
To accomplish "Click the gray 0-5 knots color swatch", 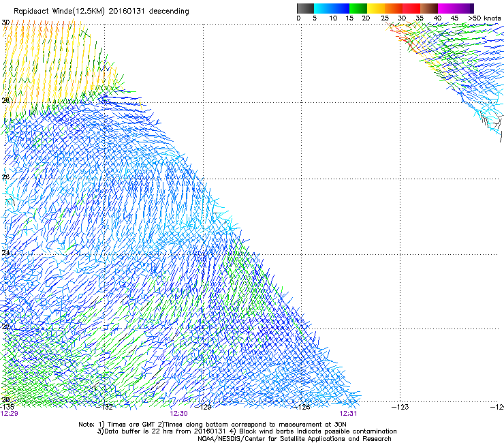I will click(x=305, y=8).
